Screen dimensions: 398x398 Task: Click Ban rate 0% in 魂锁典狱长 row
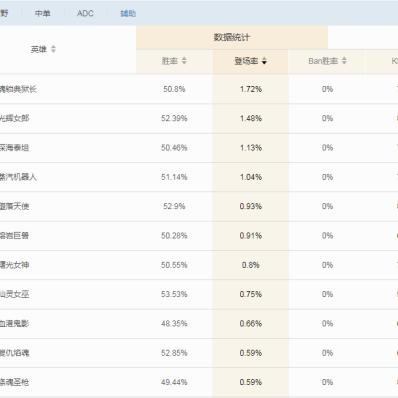click(x=327, y=89)
